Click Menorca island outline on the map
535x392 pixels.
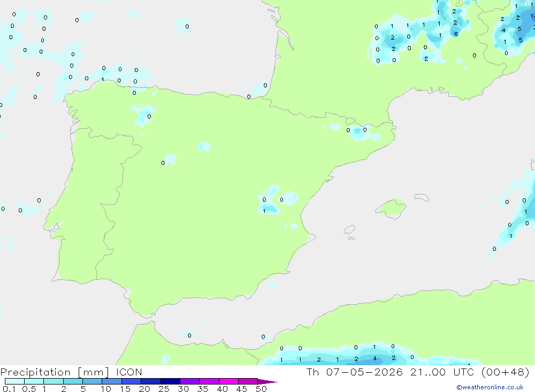point(422,197)
